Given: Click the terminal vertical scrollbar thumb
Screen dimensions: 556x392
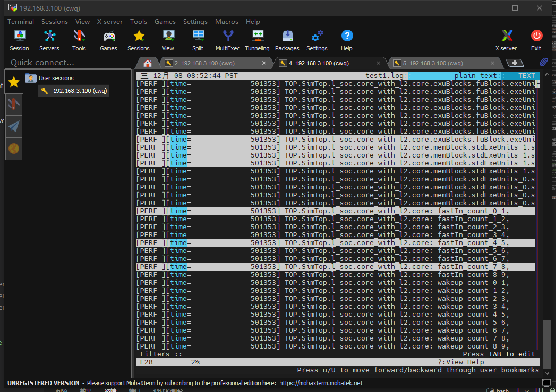Looking at the screenshot, I should (x=548, y=344).
